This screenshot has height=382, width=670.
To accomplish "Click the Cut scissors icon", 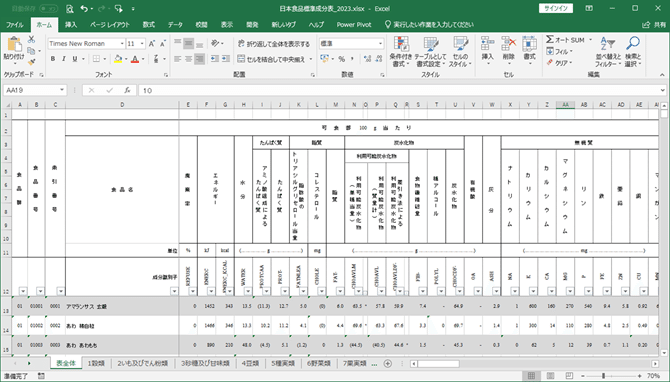I will tap(31, 40).
